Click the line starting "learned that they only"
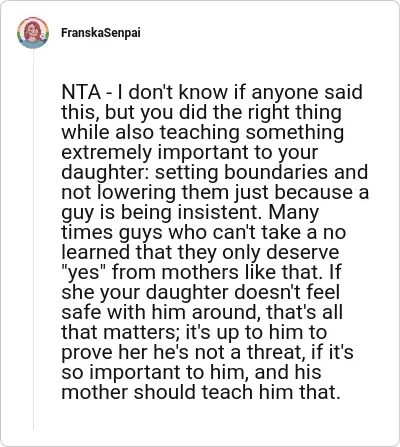This screenshot has width=400, height=447. coord(200,252)
